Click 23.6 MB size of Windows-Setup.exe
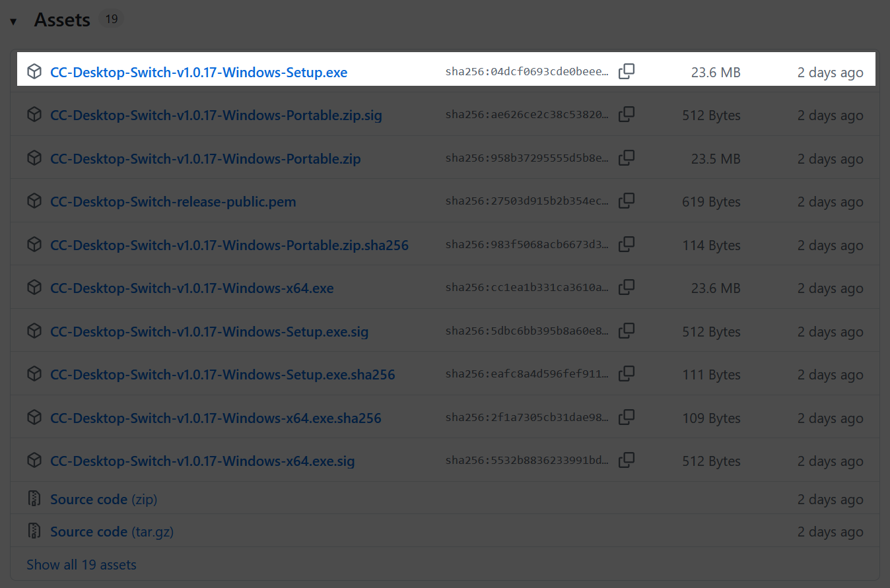 pyautogui.click(x=716, y=73)
